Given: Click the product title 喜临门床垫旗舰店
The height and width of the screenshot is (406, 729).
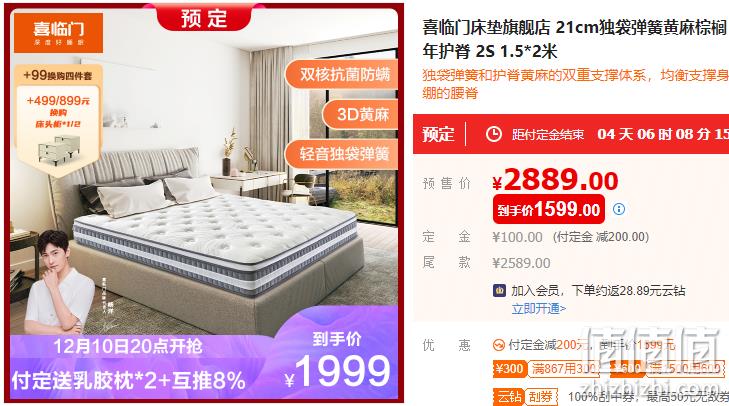Looking at the screenshot, I should [486, 28].
